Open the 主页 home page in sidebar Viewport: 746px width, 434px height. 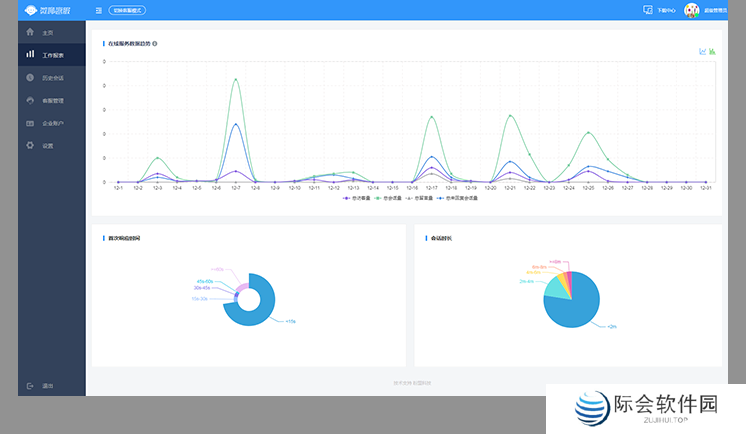pos(46,32)
